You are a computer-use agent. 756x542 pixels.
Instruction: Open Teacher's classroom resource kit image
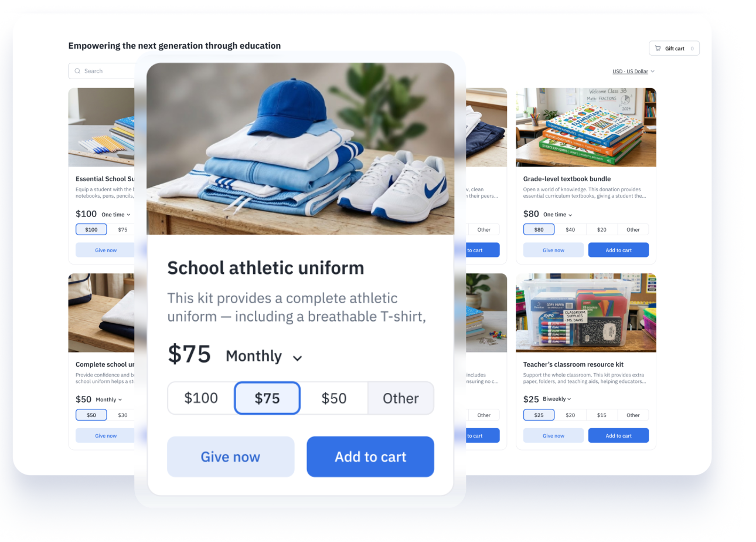coord(586,313)
